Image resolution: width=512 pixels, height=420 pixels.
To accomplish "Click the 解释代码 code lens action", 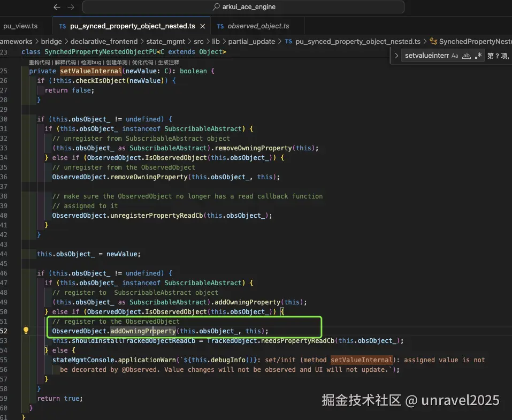I will pyautogui.click(x=65, y=63).
